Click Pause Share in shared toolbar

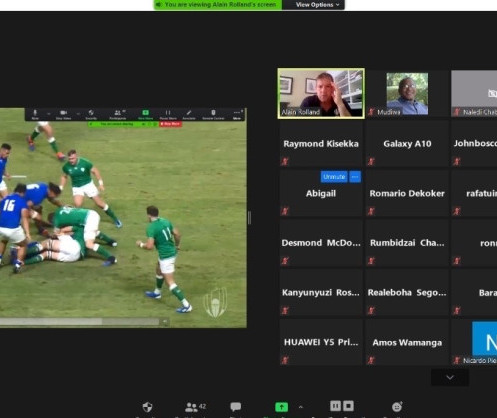tap(168, 114)
